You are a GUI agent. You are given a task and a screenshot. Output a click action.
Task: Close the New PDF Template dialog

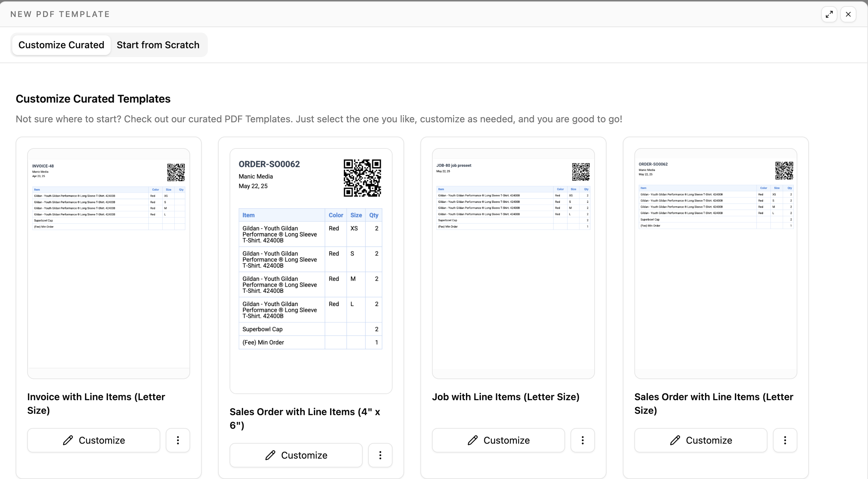[x=848, y=14]
